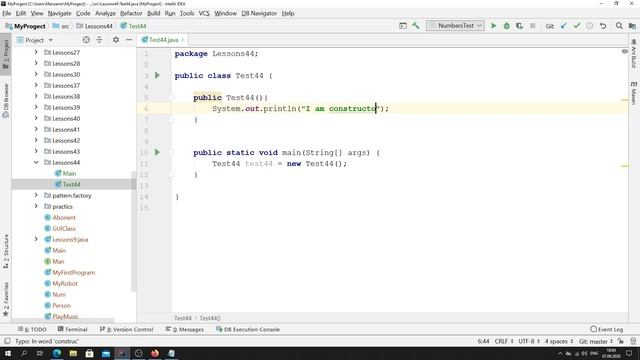Toggle the code inspection eye icon
This screenshot has height=360, width=640.
[x=624, y=51]
